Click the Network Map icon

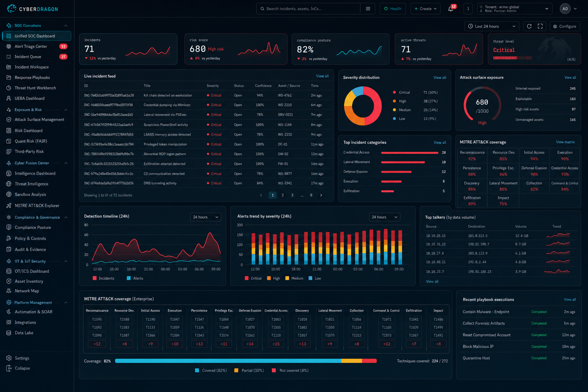click(x=9, y=291)
